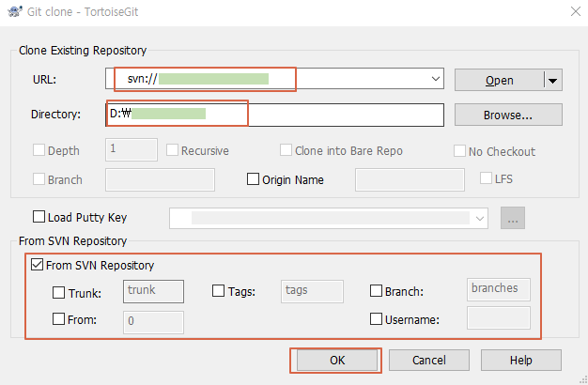Click the Depth value field
The width and height of the screenshot is (588, 385).
pos(132,149)
